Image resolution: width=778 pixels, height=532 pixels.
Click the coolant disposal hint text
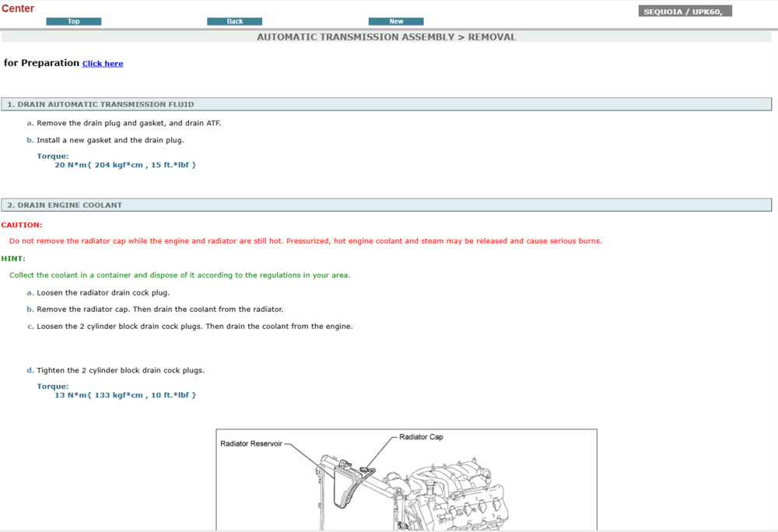[180, 275]
